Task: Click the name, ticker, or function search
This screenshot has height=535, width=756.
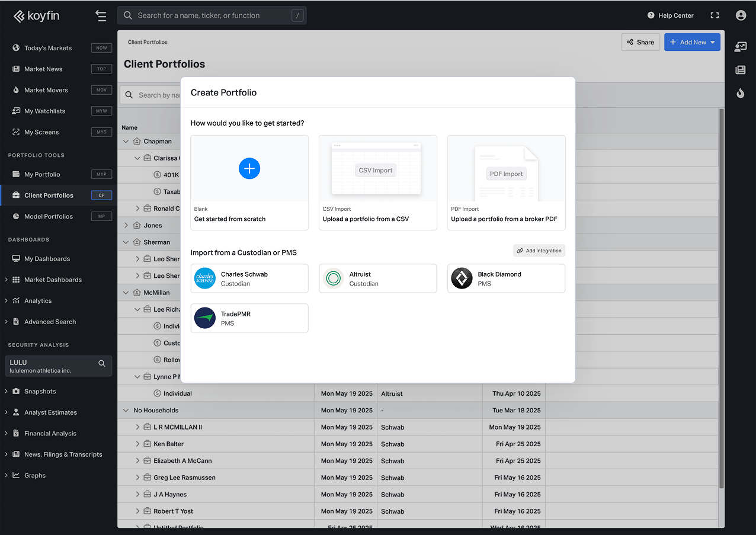Action: point(212,15)
